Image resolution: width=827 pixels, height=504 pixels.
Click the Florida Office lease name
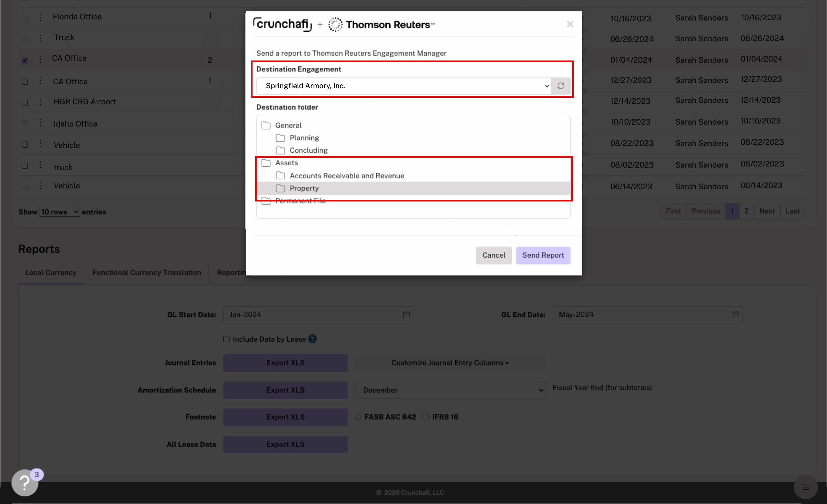(x=77, y=17)
